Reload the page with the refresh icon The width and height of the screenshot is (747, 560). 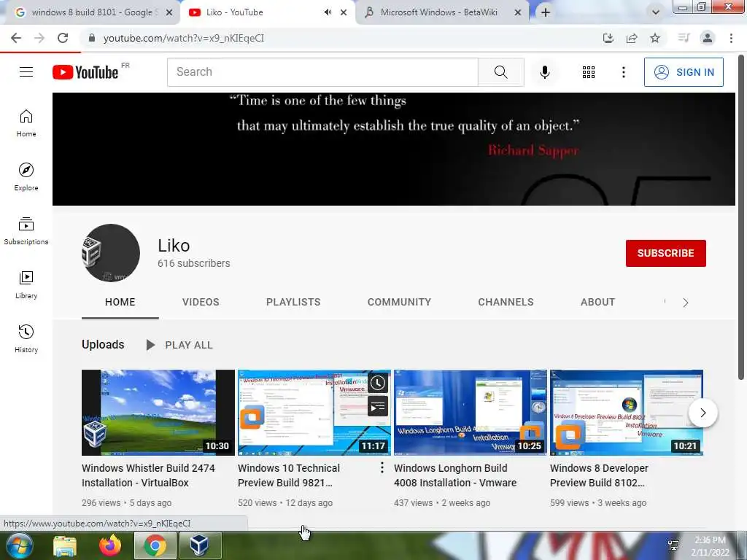(63, 38)
